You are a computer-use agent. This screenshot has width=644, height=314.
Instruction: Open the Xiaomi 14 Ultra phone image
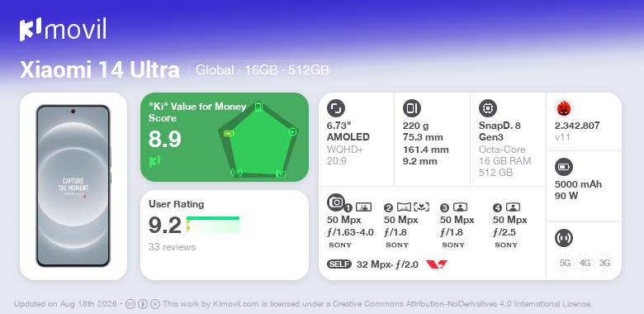point(73,186)
